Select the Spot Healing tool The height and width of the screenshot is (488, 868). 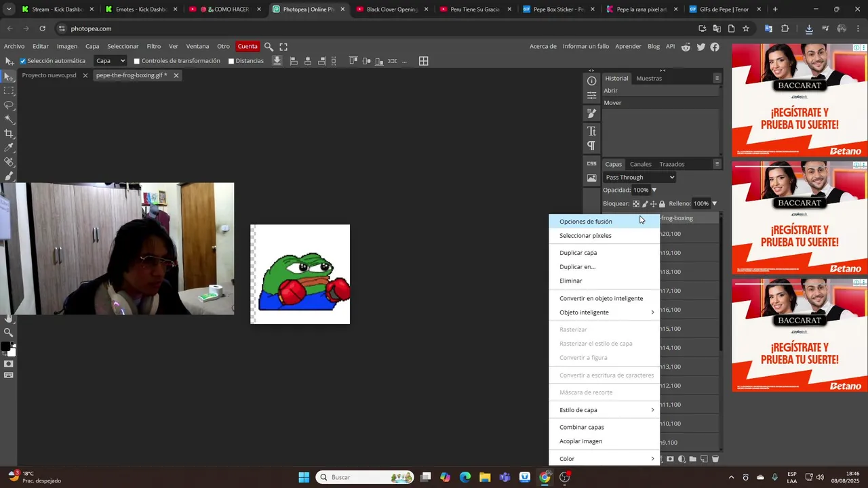[9, 162]
